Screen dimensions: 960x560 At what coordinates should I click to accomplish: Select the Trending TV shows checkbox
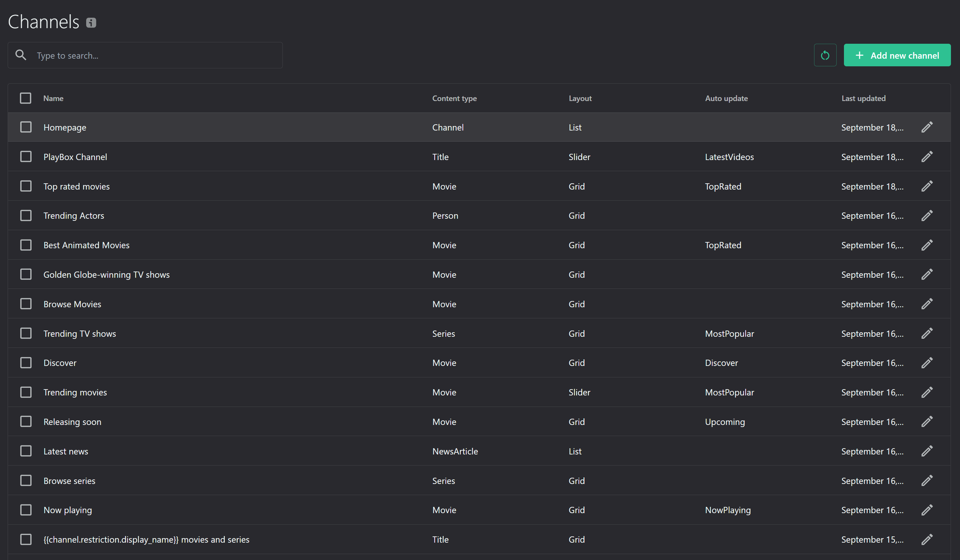pos(25,334)
